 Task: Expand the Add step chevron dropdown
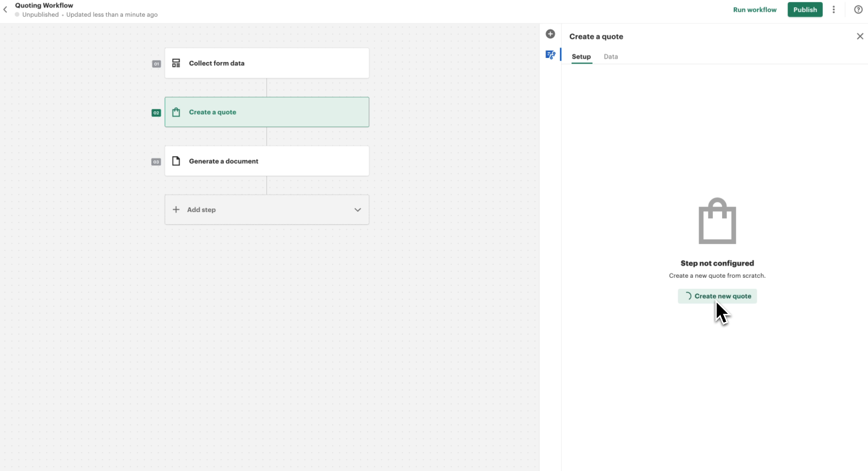[x=357, y=210]
